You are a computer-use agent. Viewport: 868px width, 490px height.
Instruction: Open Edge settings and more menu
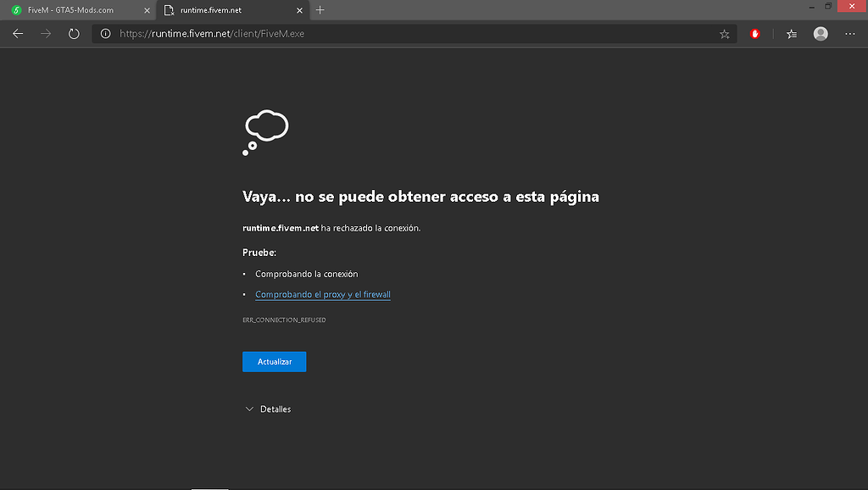coord(849,34)
